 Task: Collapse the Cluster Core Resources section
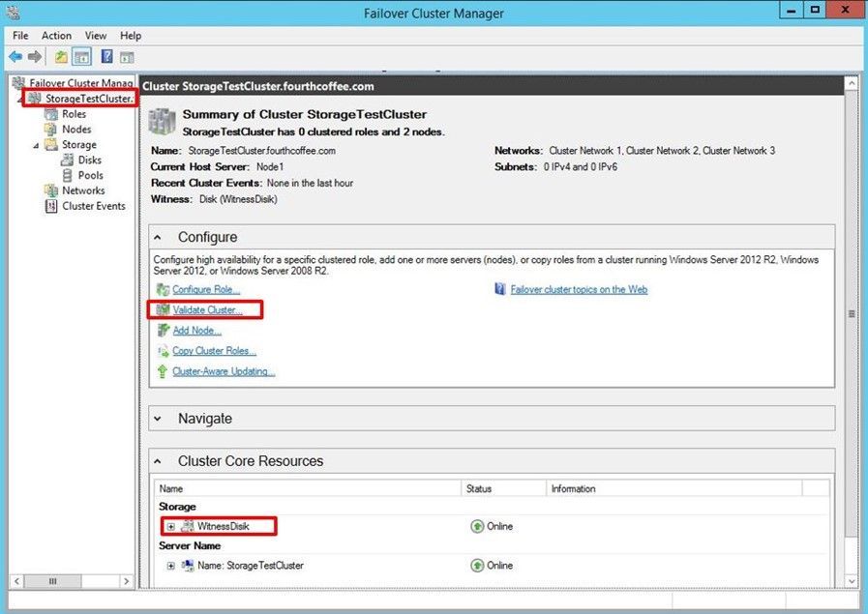[x=158, y=461]
